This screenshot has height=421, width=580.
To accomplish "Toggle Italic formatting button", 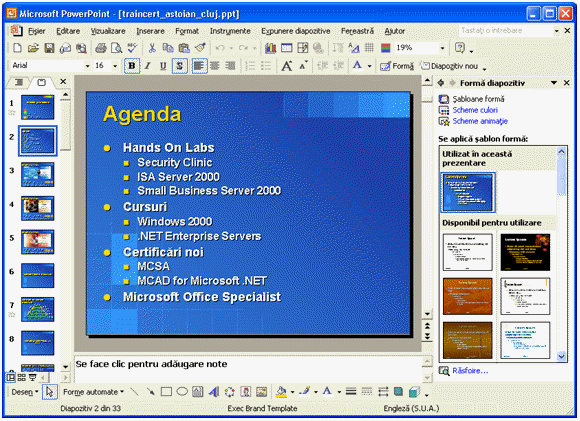I will 148,66.
